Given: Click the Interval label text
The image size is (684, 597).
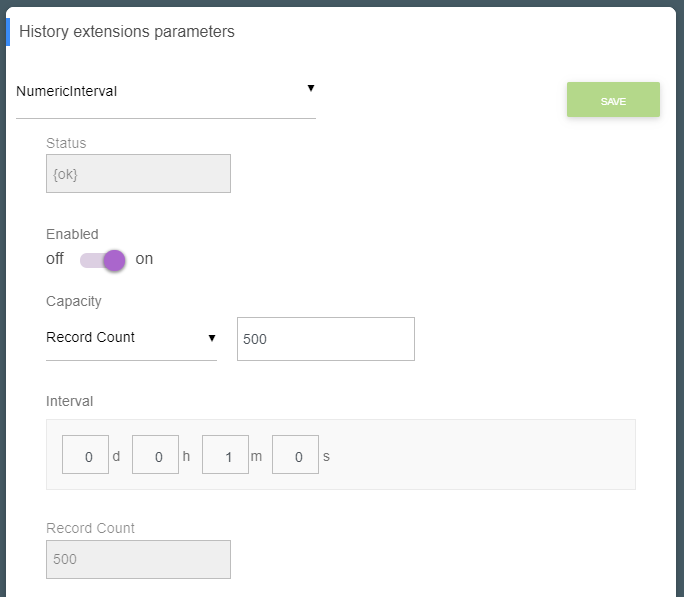Looking at the screenshot, I should point(69,401).
